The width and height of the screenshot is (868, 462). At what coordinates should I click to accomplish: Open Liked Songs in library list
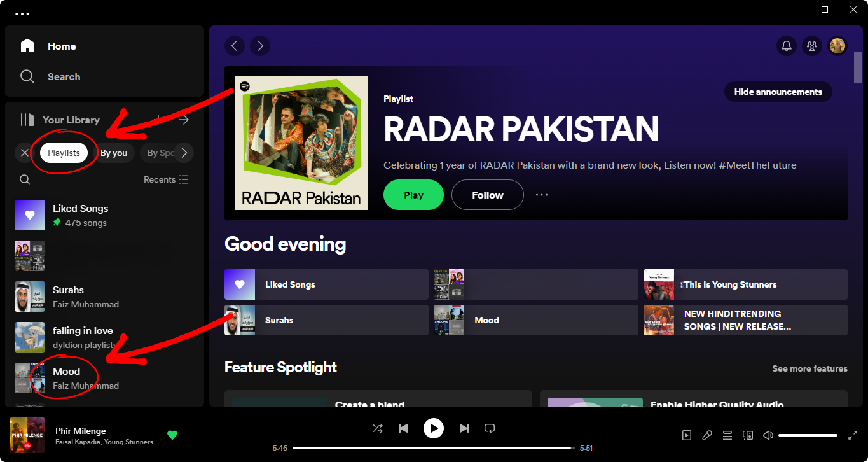tap(104, 215)
